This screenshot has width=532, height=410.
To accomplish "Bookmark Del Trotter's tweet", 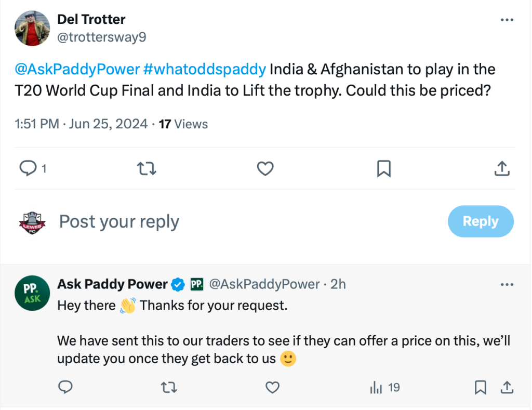I will tap(383, 168).
